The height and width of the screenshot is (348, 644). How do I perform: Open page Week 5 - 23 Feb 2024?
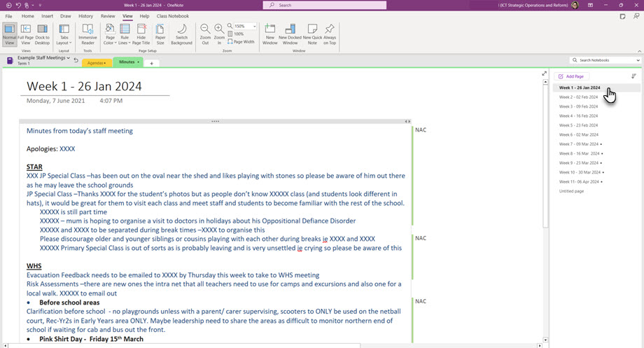pos(578,125)
